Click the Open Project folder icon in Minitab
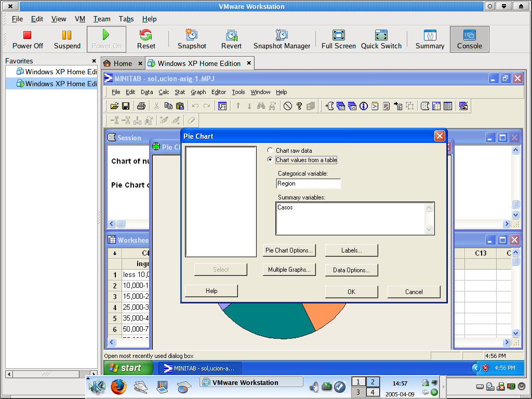The image size is (532, 399). (114, 106)
